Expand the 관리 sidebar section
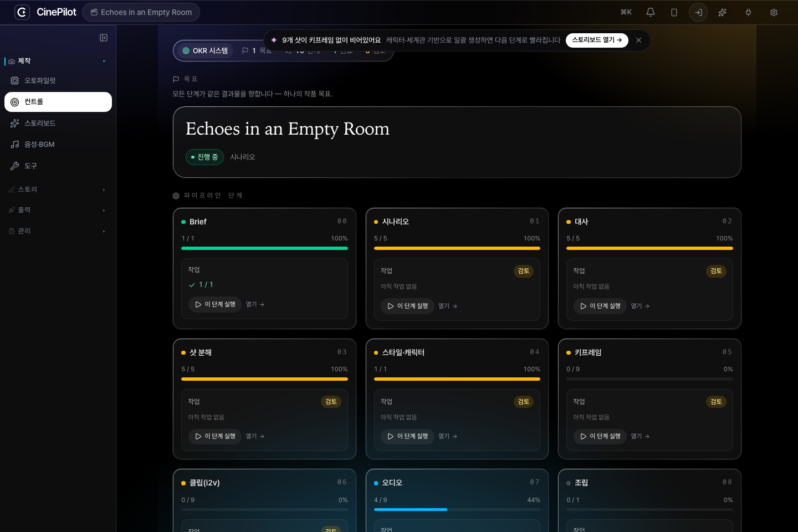Screen dimensions: 798x532 (58, 231)
